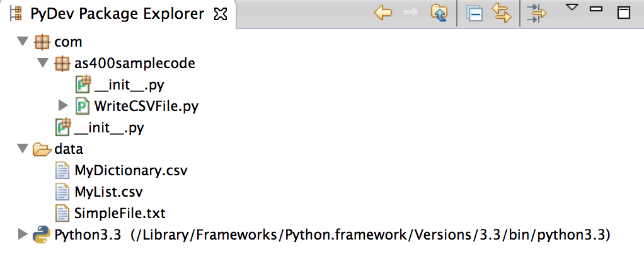Click the filter/focus active task toolbar icon

click(536, 14)
